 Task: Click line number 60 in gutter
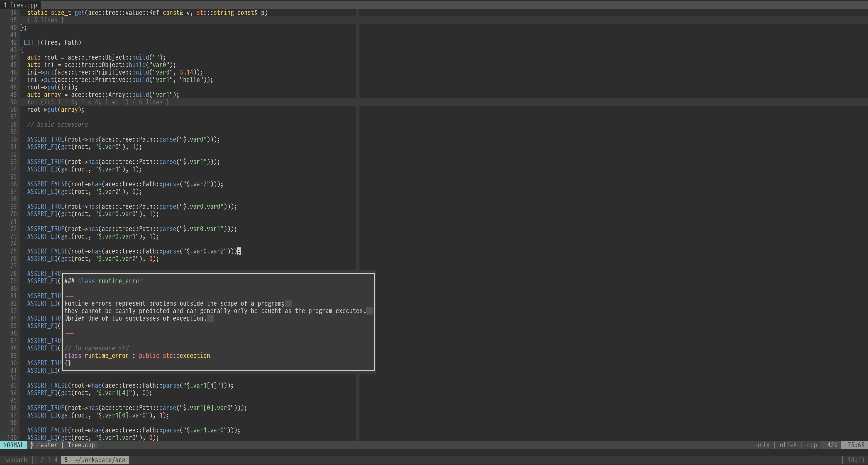pos(14,139)
